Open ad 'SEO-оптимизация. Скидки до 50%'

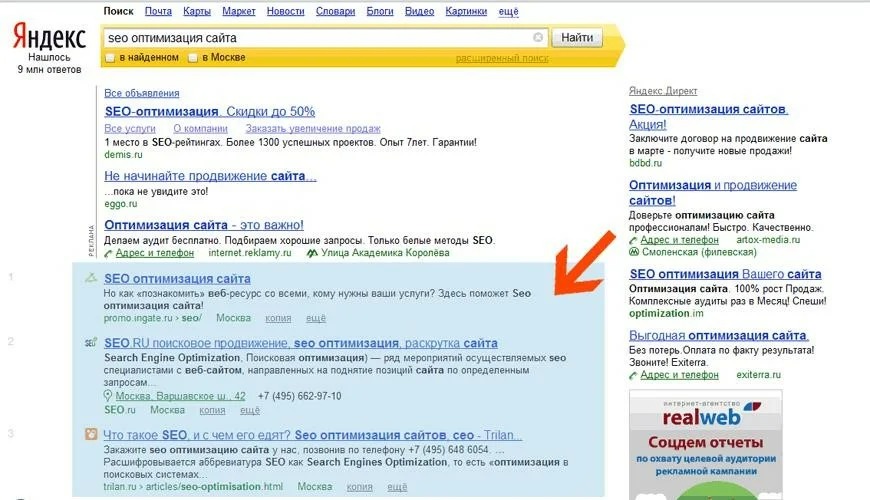210,112
